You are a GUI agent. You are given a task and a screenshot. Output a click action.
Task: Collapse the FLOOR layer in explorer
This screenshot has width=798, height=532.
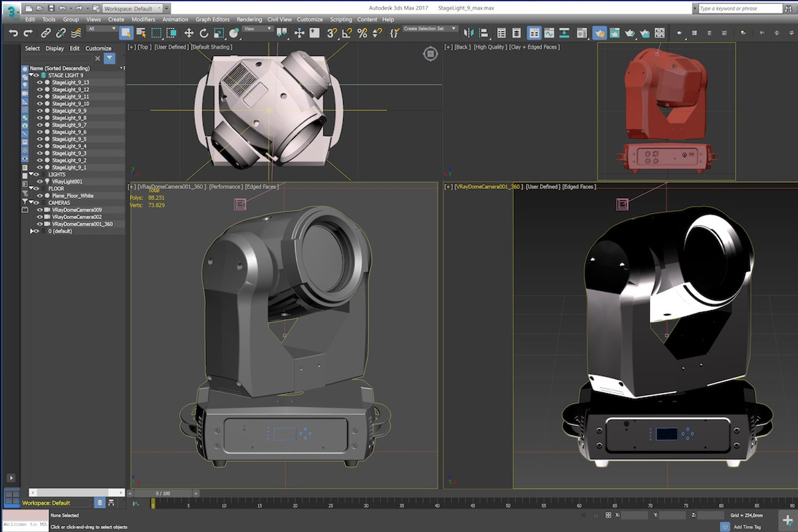coord(31,188)
